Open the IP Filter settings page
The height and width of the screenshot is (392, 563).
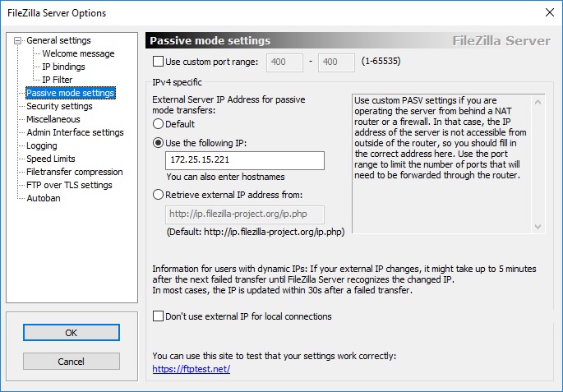[x=57, y=80]
